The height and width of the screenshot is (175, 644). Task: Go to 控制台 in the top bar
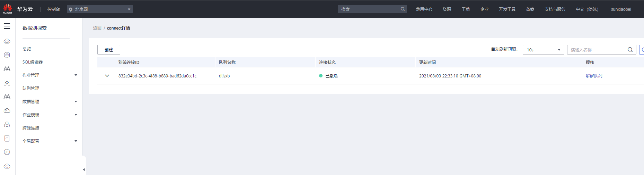[x=54, y=9]
